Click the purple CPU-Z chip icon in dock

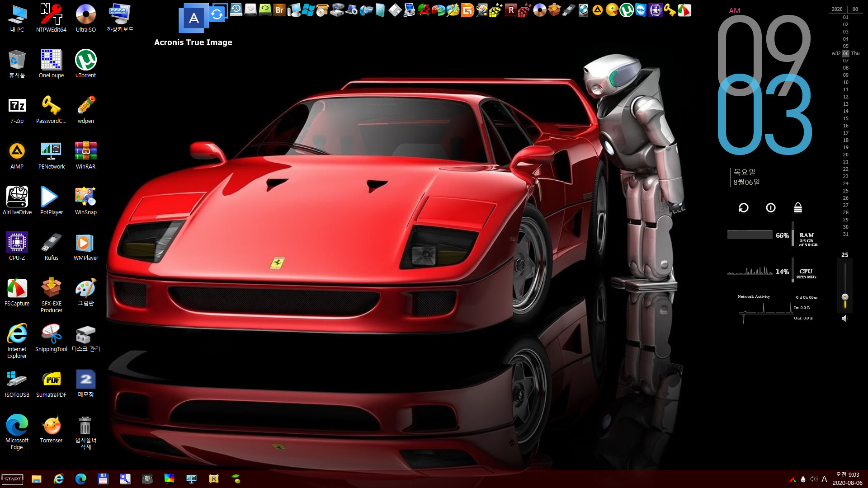pos(655,10)
